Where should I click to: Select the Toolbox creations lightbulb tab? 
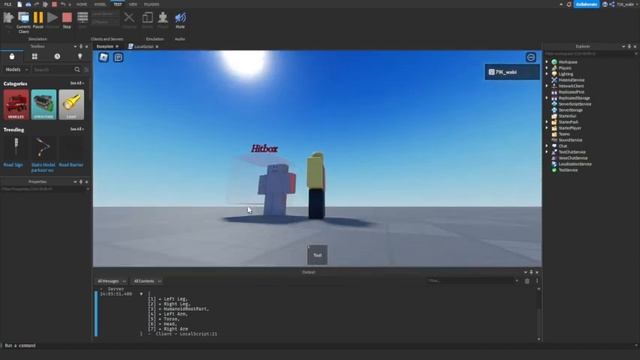[80, 56]
